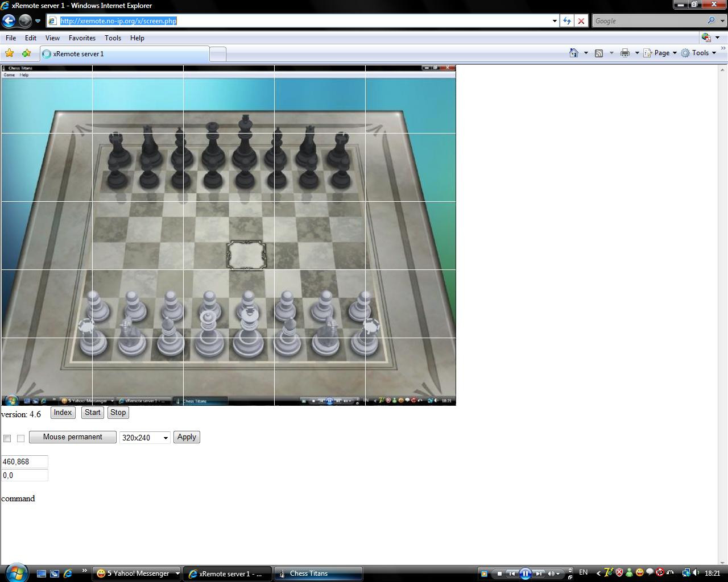Refresh the page using the Refresh icon
The image size is (728, 582).
(567, 21)
